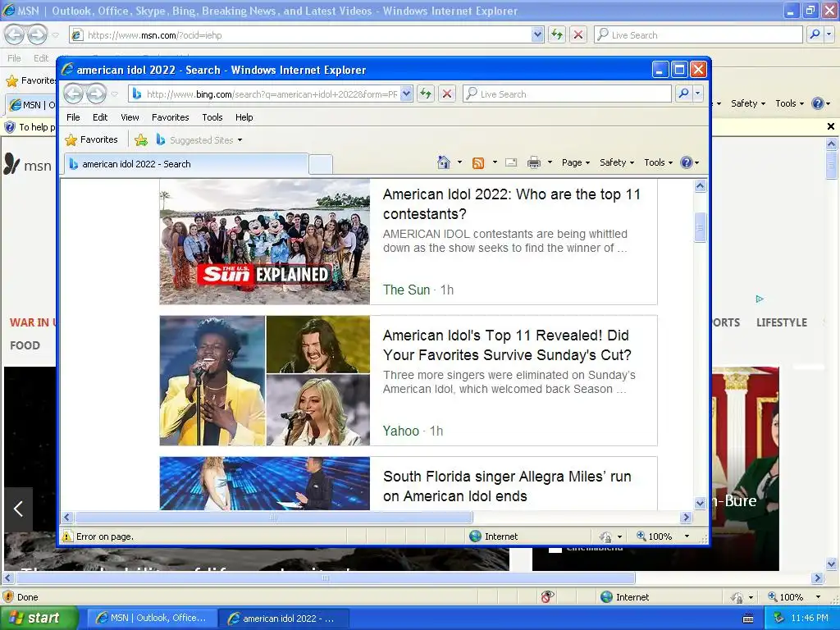Open Help menu in front window
The width and height of the screenshot is (840, 630).
tap(244, 117)
